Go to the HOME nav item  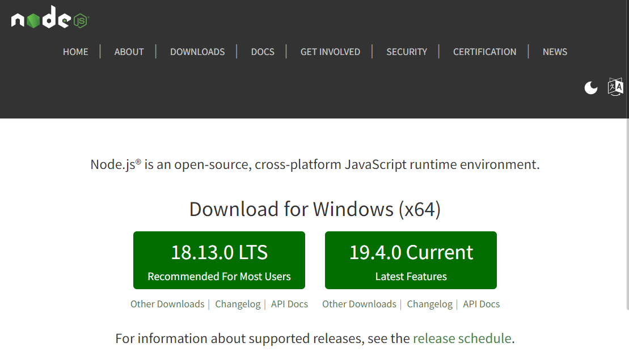(x=75, y=52)
